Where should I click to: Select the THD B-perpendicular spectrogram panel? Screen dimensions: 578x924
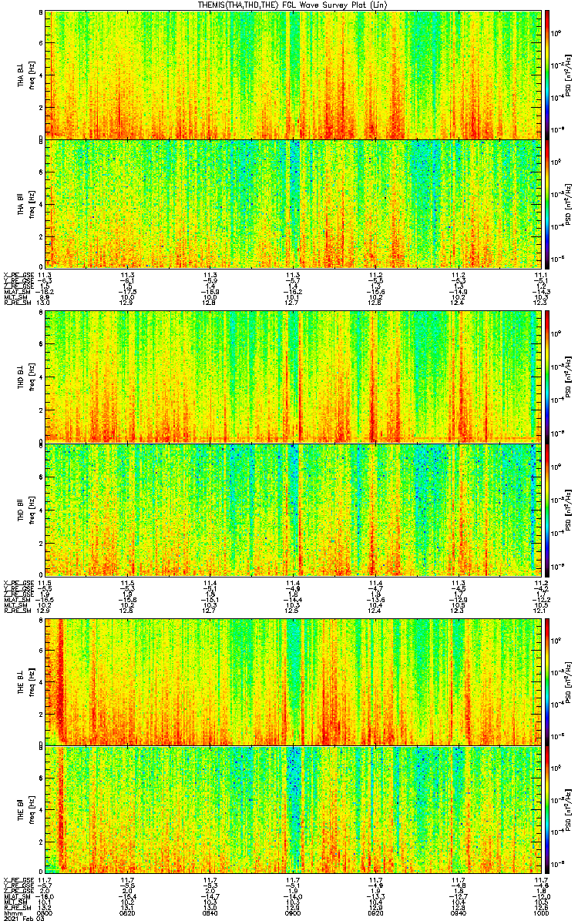(x=291, y=377)
